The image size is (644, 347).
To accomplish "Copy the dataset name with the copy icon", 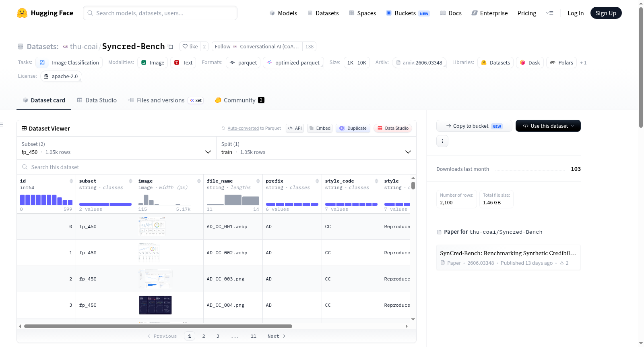I will click(170, 46).
